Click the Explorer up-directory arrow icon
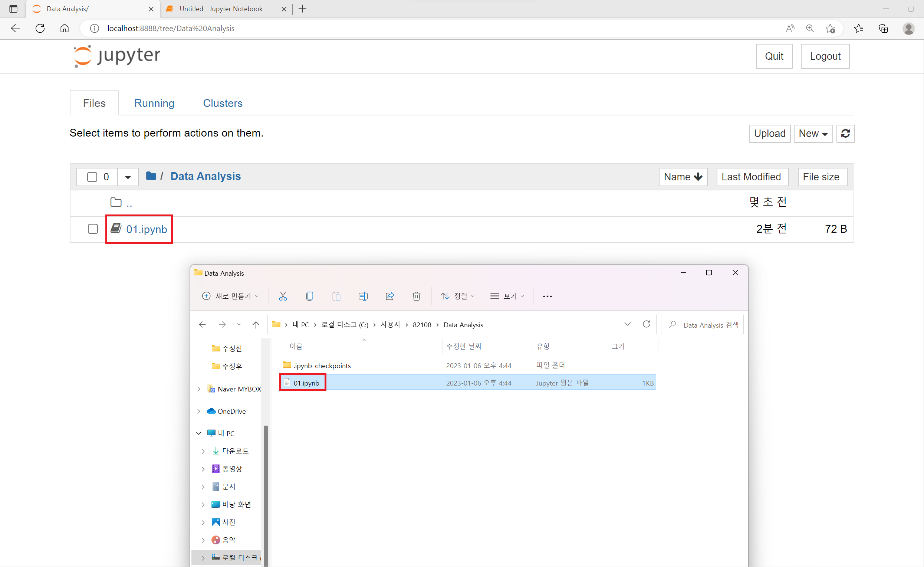This screenshot has width=924, height=567. (256, 325)
